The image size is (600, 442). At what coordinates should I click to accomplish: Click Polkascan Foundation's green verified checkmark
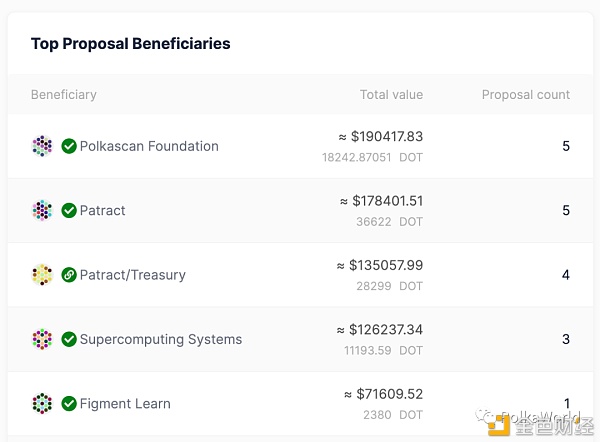pyautogui.click(x=69, y=146)
